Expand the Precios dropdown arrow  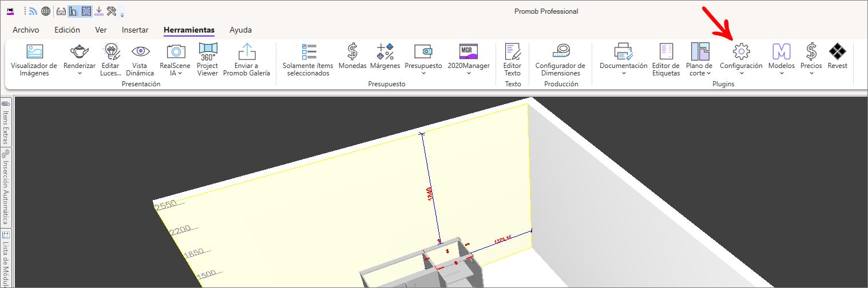(x=811, y=73)
